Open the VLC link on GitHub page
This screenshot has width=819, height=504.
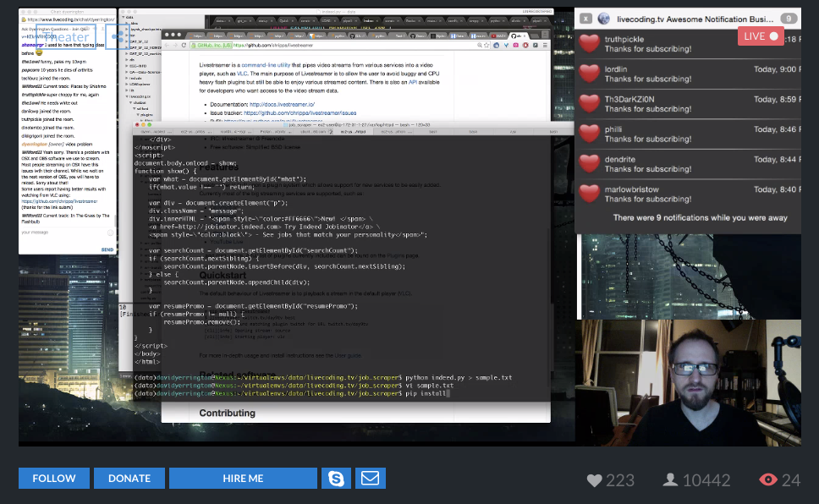tap(242, 74)
